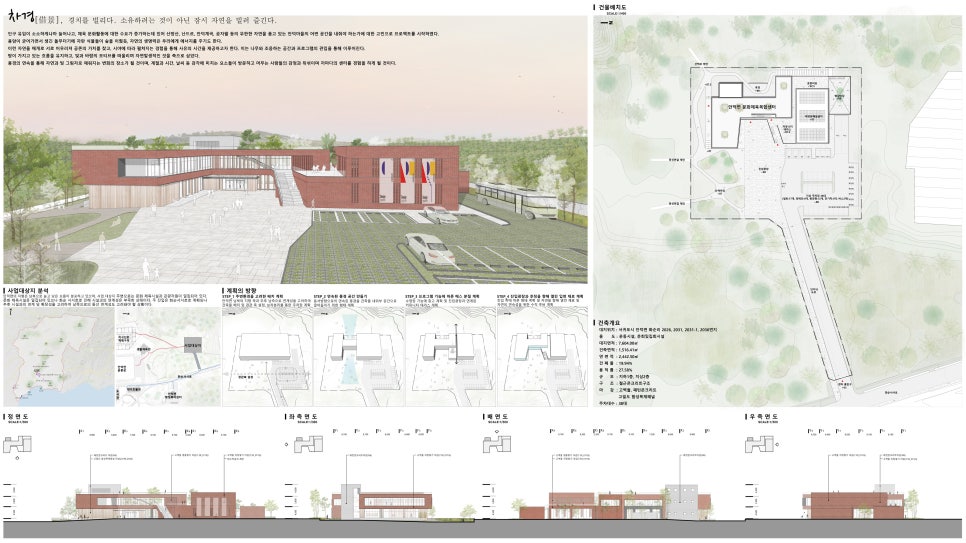Click the STEP_1 caption text
The image size is (966, 543).
pos(266,301)
